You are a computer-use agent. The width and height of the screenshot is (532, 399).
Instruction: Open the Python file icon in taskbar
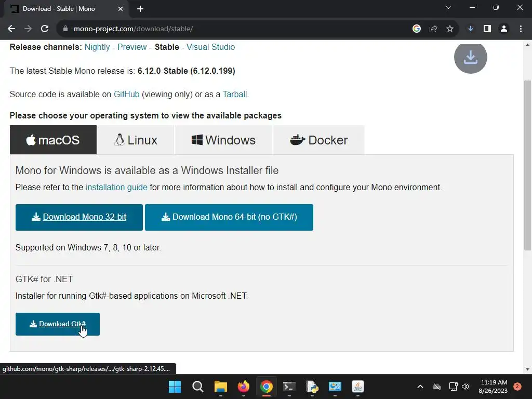pyautogui.click(x=312, y=387)
